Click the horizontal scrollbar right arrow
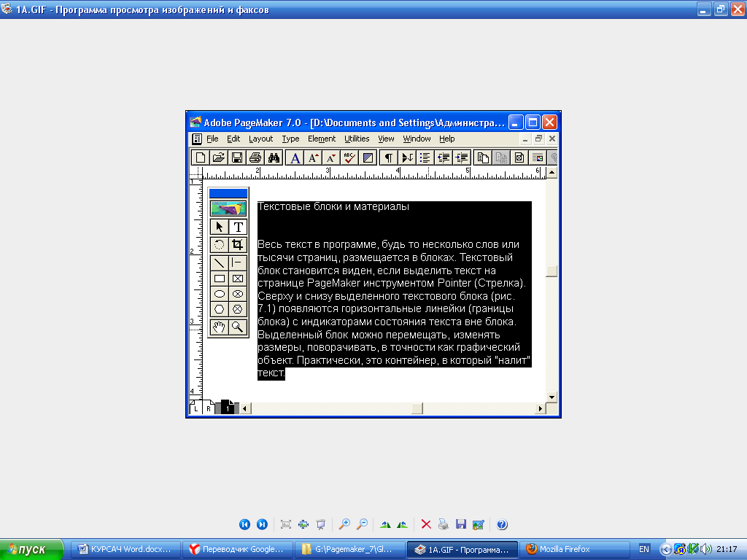Screen dimensions: 747x560 pos(540,408)
